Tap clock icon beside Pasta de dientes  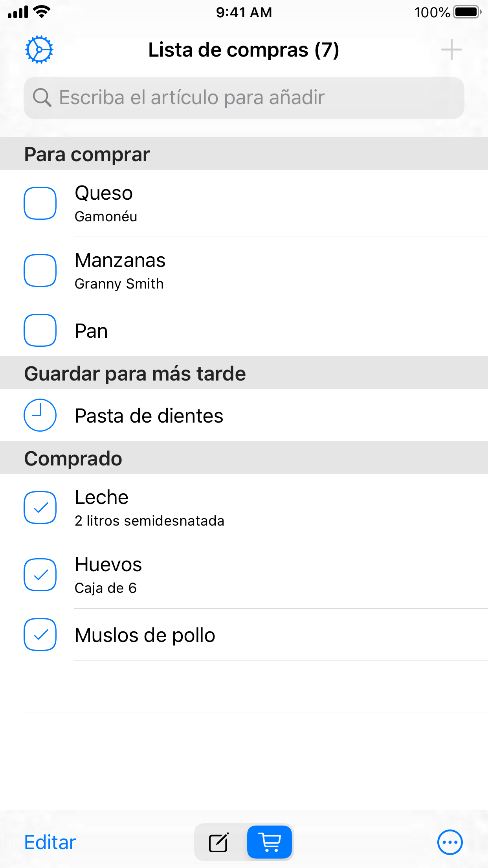pyautogui.click(x=40, y=415)
